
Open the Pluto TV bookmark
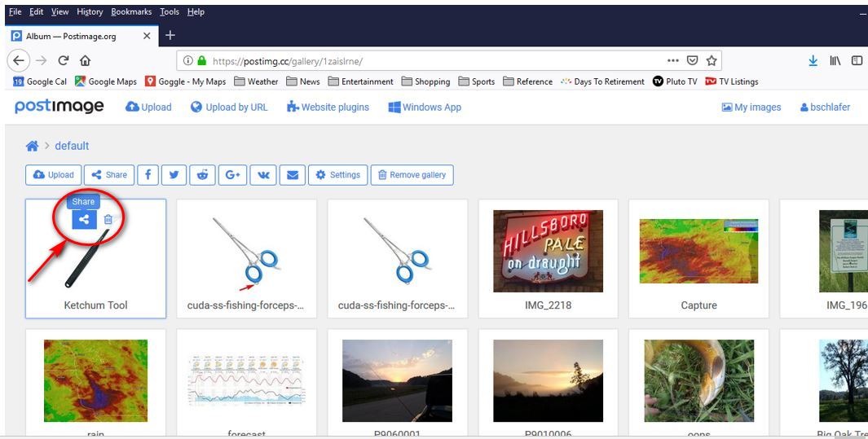[675, 81]
